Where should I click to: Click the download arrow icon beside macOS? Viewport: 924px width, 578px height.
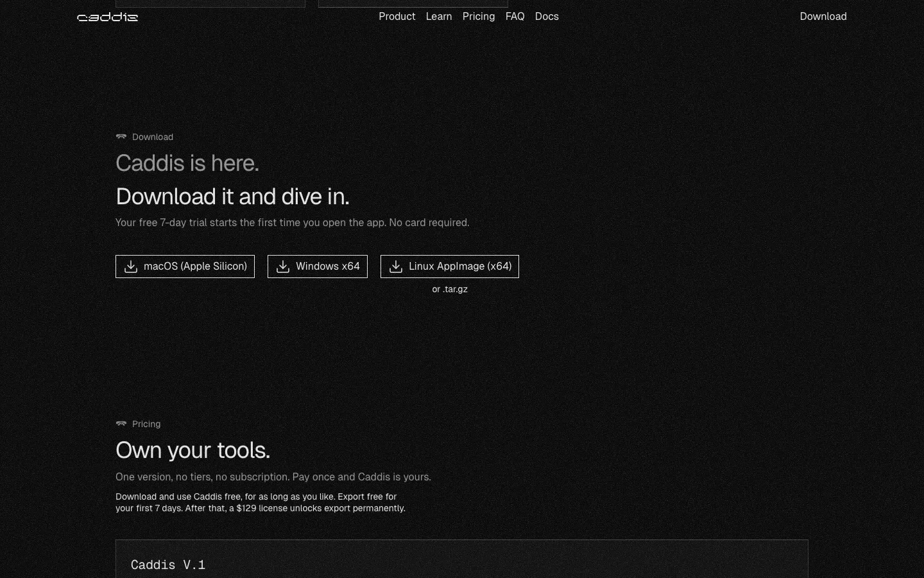(131, 267)
